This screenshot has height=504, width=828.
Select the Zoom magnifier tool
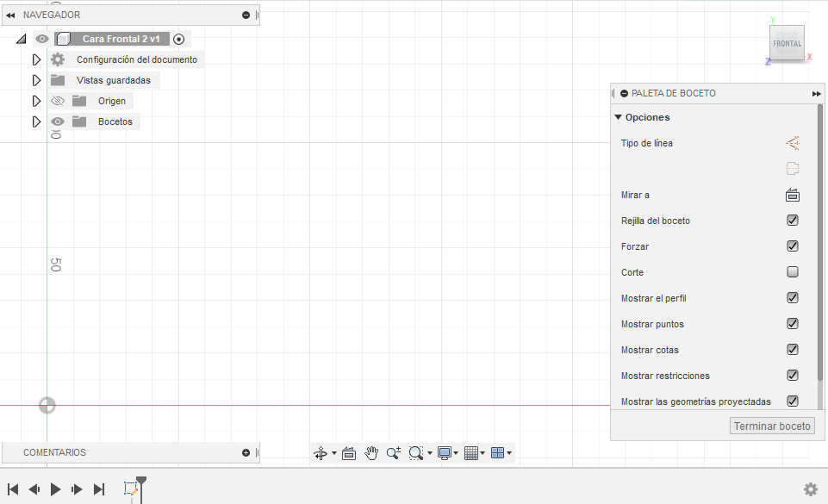click(x=394, y=453)
